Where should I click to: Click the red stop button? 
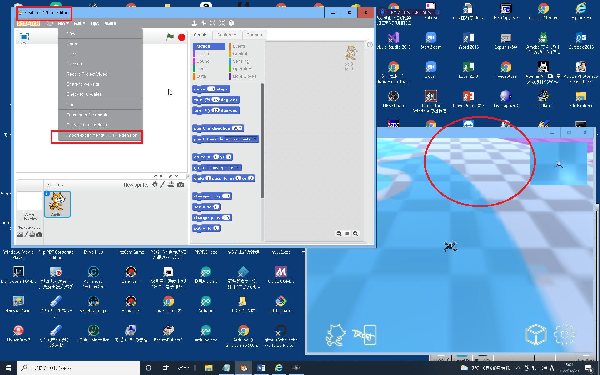[x=181, y=37]
